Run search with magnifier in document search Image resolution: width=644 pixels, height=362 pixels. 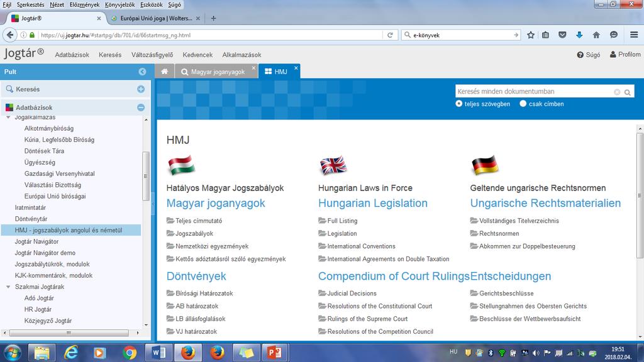pos(628,92)
